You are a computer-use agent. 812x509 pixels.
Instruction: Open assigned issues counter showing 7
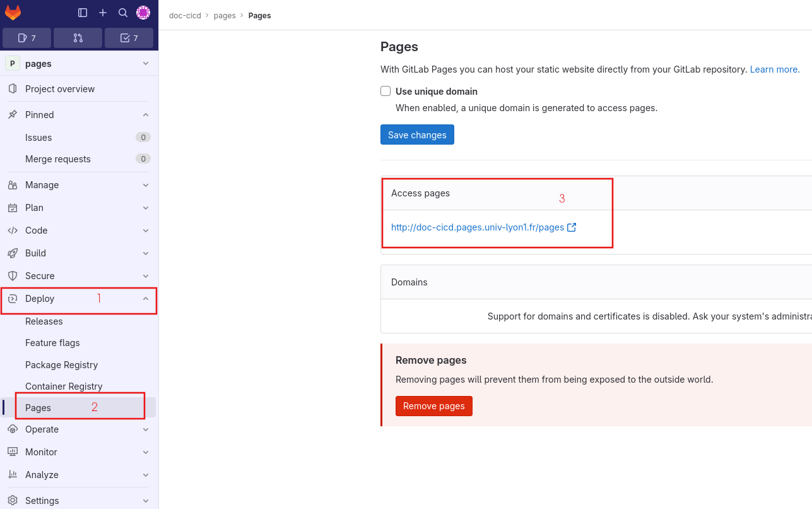(x=26, y=38)
